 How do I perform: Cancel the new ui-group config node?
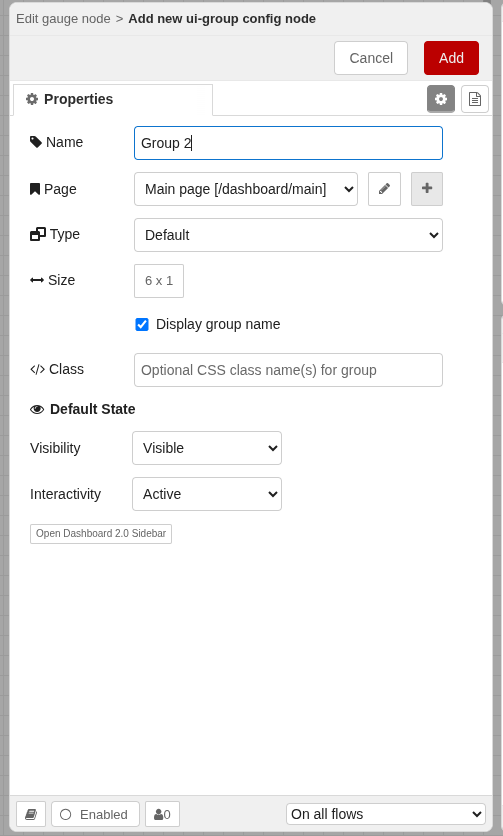point(371,58)
